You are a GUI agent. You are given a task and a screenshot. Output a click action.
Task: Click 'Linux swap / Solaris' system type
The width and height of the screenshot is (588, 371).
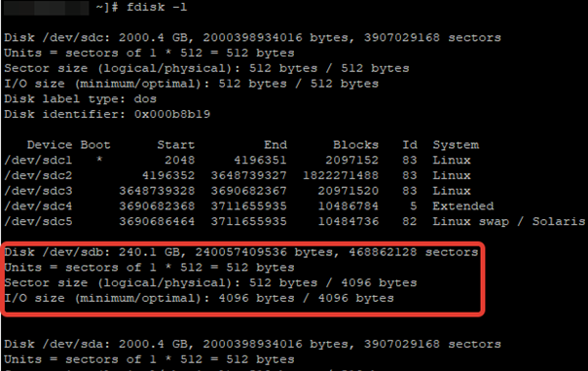tap(509, 222)
